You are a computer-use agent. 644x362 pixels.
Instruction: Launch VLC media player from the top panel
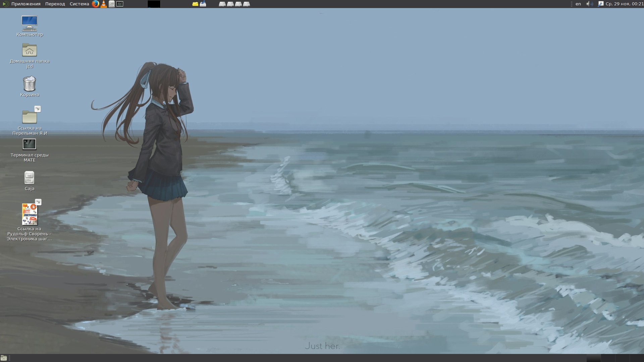(104, 4)
